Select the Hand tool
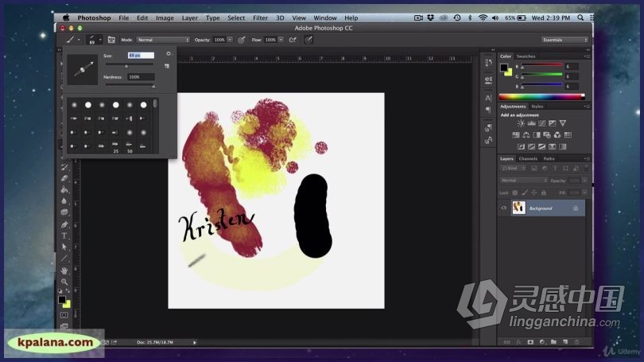Screen dimensions: 644x362 pyautogui.click(x=64, y=271)
